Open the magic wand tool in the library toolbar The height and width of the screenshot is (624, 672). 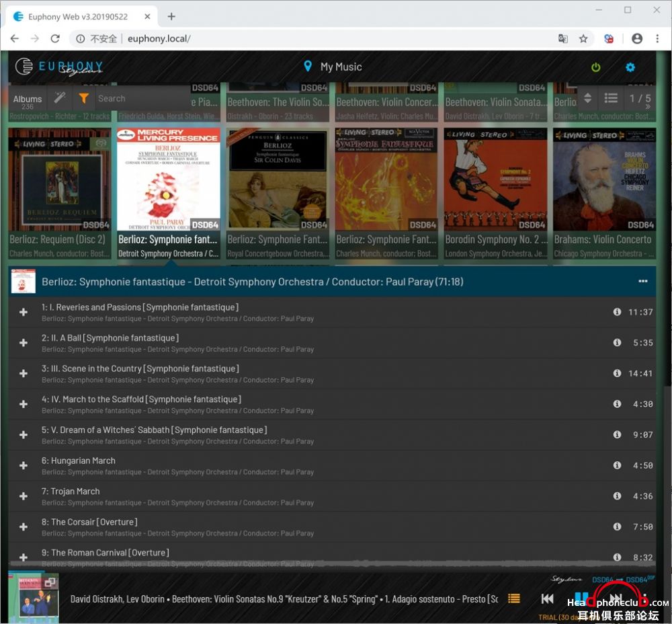[x=60, y=98]
